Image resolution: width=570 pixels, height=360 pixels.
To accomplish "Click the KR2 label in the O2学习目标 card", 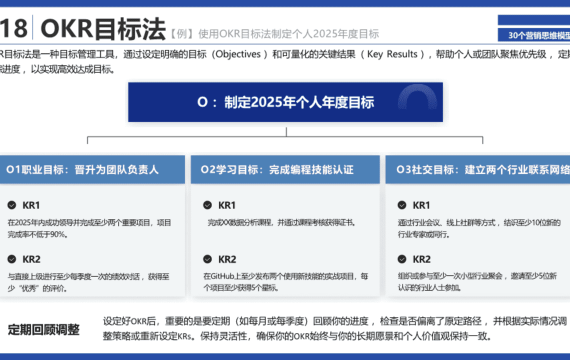I will (227, 259).
